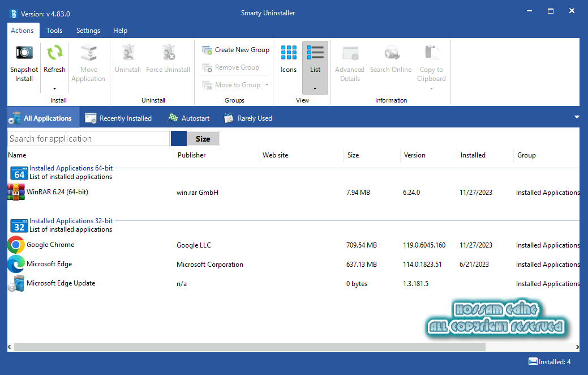
Task: Sort by Installed column header
Action: point(473,155)
